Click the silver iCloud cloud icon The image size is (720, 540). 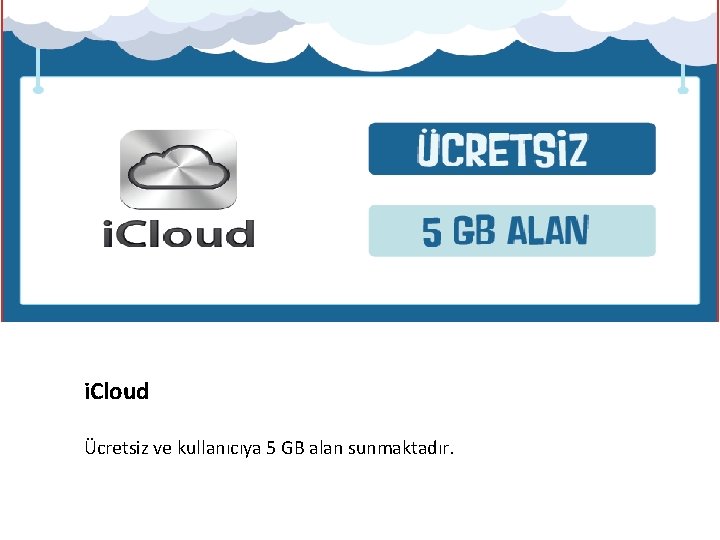pyautogui.click(x=178, y=169)
